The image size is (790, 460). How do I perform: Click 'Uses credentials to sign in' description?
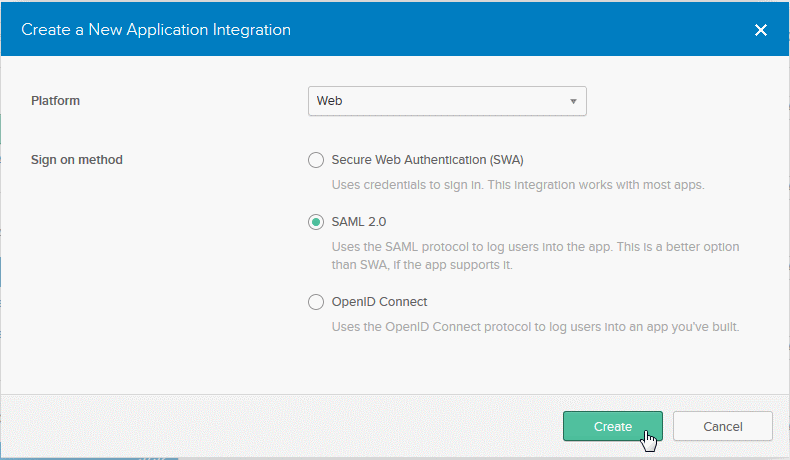(517, 185)
